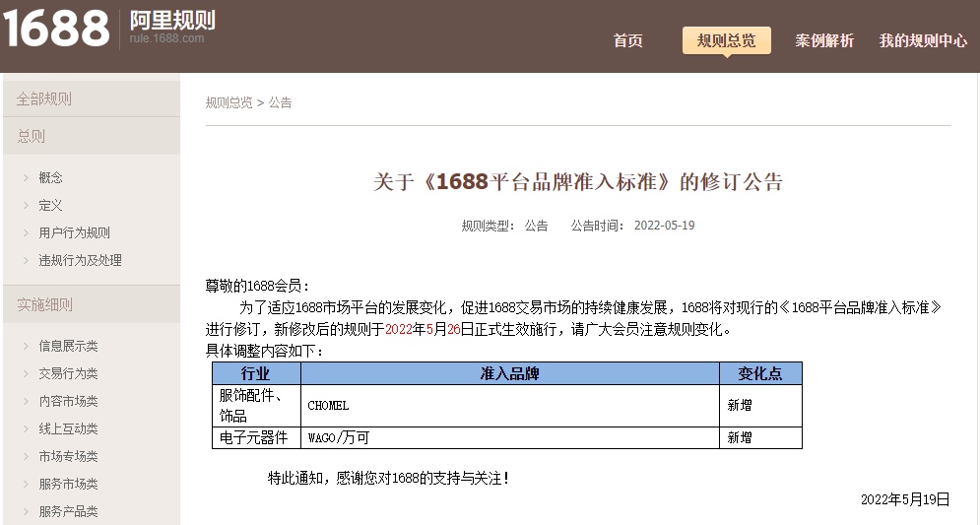
Task: Click the arrow beside 定义
Action: tap(27, 205)
